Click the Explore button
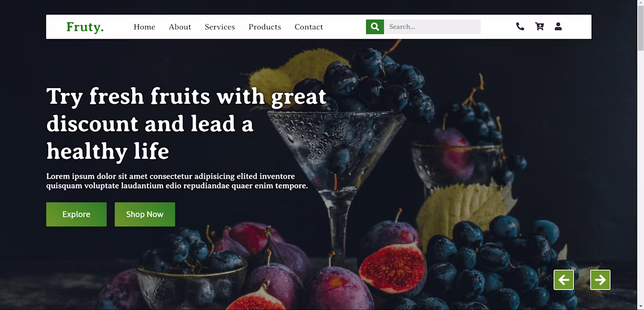 point(76,214)
